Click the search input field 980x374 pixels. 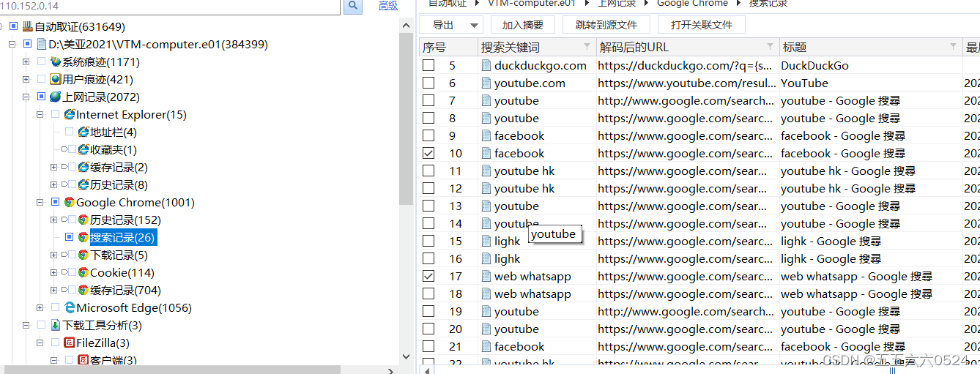click(x=170, y=6)
